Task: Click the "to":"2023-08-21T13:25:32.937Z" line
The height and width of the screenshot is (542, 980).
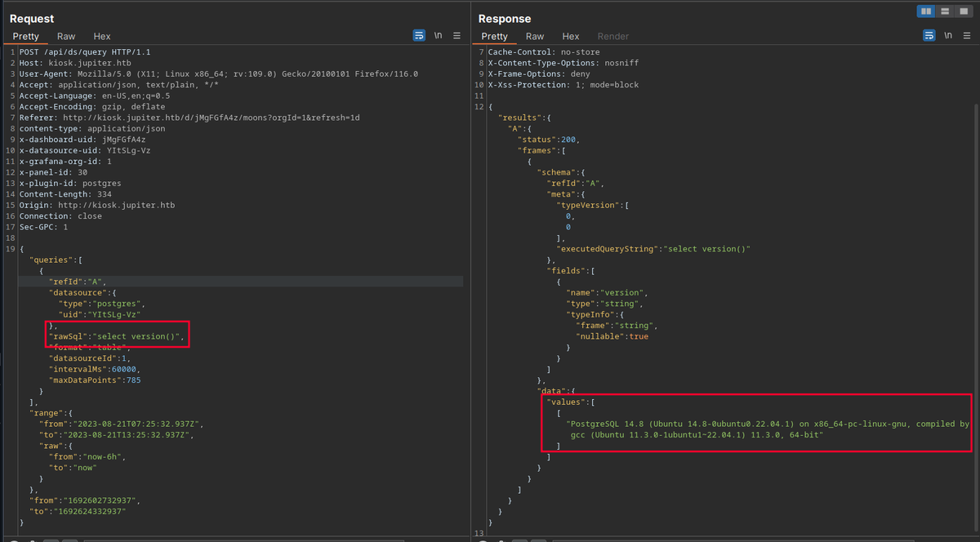Action: click(x=116, y=435)
